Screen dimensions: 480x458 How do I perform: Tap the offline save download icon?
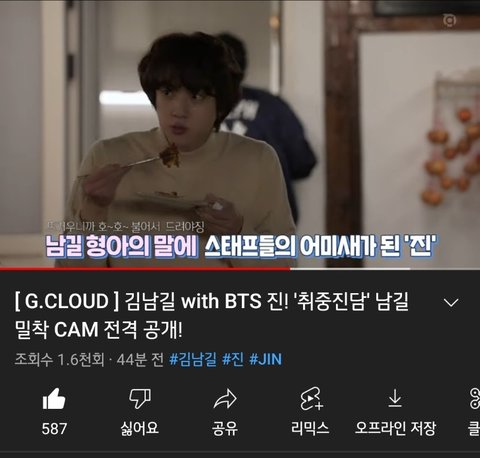pyautogui.click(x=395, y=399)
